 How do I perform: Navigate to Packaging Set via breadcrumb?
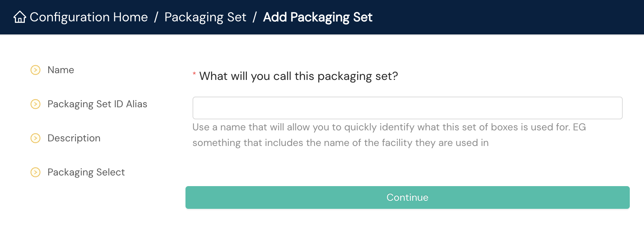(x=206, y=17)
